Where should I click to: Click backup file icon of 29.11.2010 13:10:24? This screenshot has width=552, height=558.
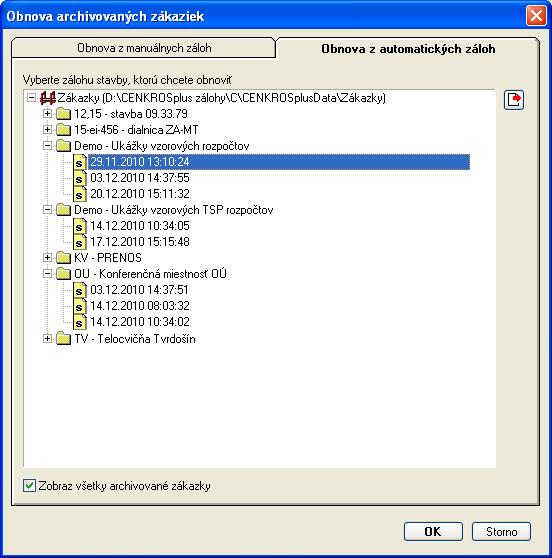80,162
